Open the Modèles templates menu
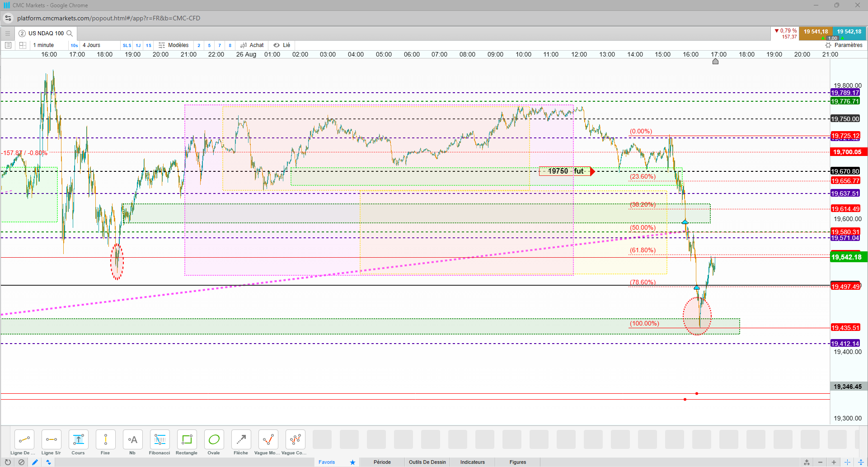 174,45
